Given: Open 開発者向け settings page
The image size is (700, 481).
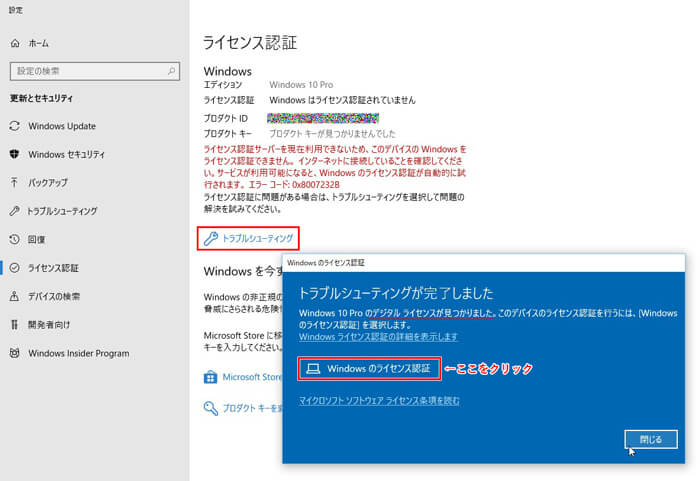Looking at the screenshot, I should point(94,325).
